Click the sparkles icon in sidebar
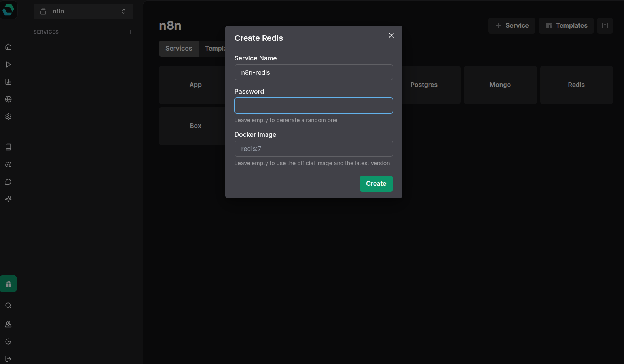The height and width of the screenshot is (364, 624). pos(8,199)
